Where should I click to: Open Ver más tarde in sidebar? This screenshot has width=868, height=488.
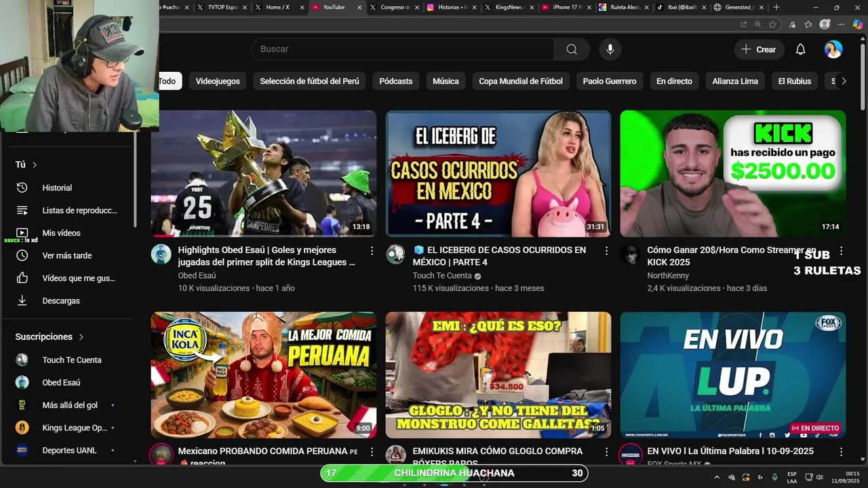(x=68, y=256)
